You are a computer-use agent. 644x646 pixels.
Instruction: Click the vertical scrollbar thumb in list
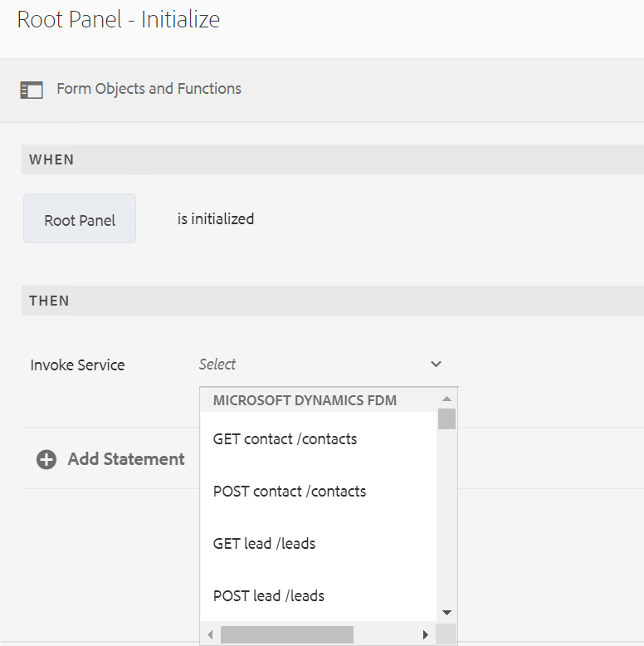tap(446, 418)
